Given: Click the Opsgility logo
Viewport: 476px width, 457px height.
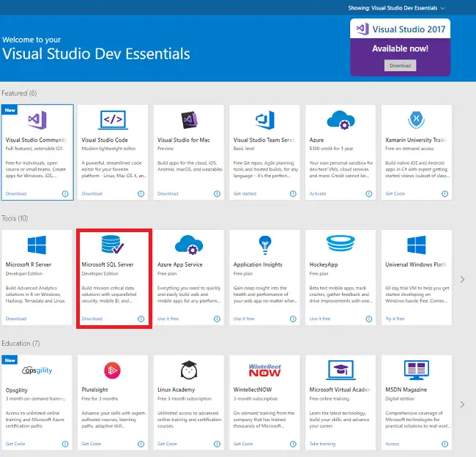Looking at the screenshot, I should (x=37, y=371).
